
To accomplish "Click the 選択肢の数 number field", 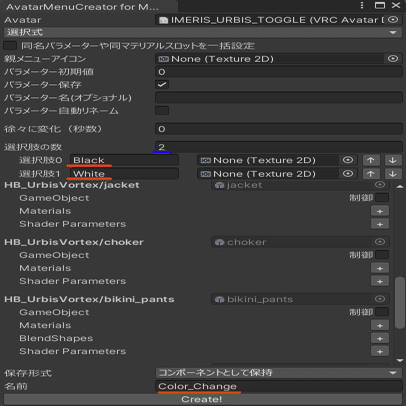I will [x=279, y=147].
